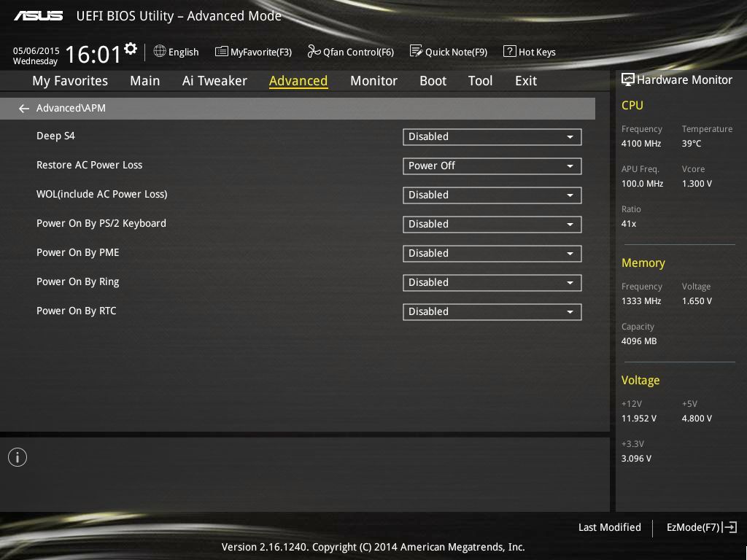
Task: Expand WOL(include AC Power Loss) dropdown
Action: (x=492, y=195)
